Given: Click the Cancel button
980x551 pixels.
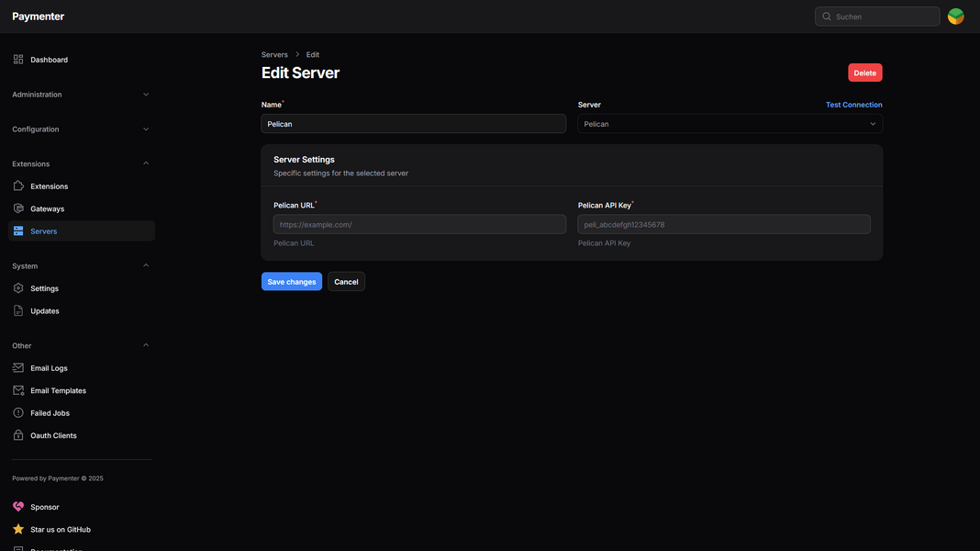Looking at the screenshot, I should tap(346, 281).
